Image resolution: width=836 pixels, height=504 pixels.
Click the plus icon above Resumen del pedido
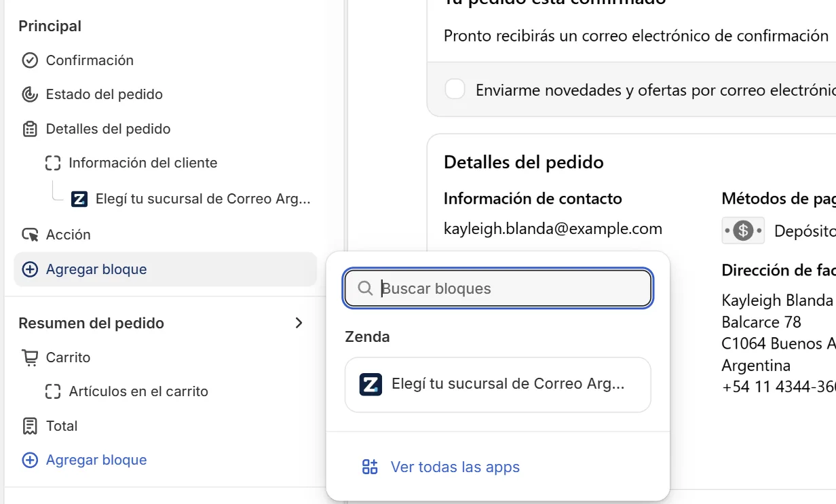[x=30, y=269]
